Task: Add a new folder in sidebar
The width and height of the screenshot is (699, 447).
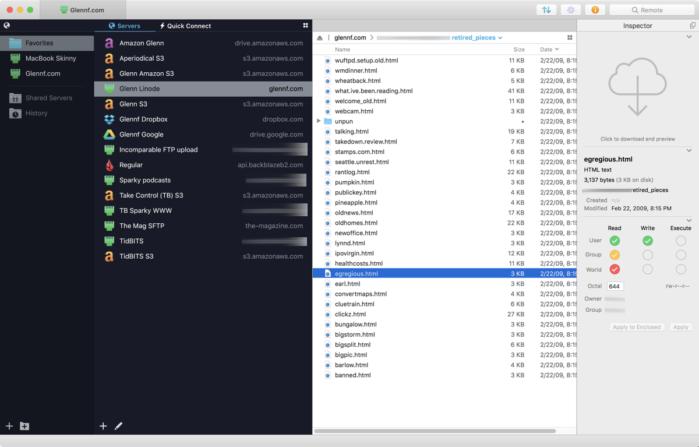Action: click(25, 426)
